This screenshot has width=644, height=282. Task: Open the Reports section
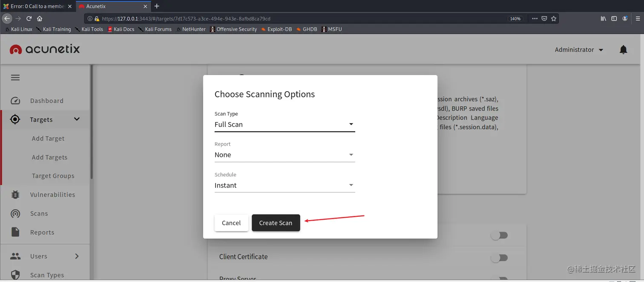(42, 232)
